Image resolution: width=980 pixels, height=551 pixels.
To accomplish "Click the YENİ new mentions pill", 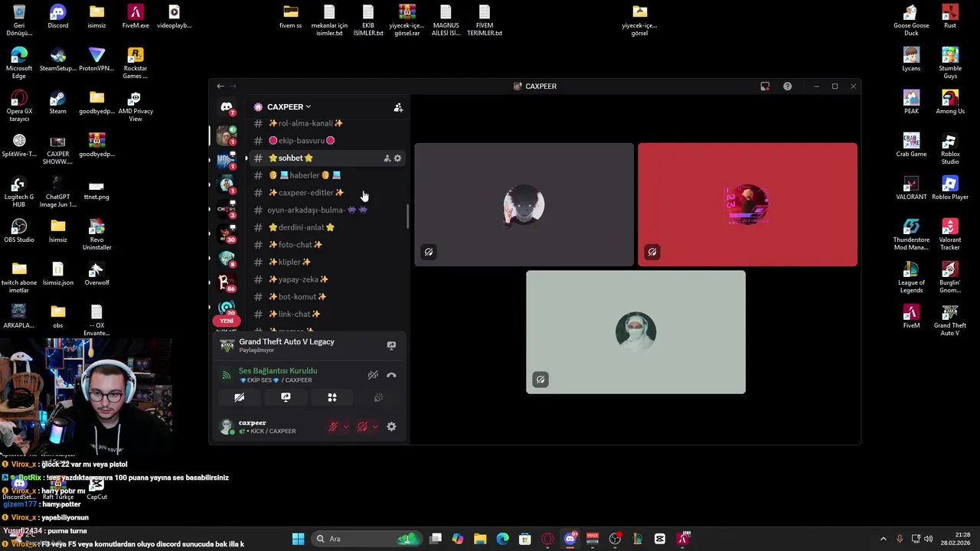I will pos(227,321).
